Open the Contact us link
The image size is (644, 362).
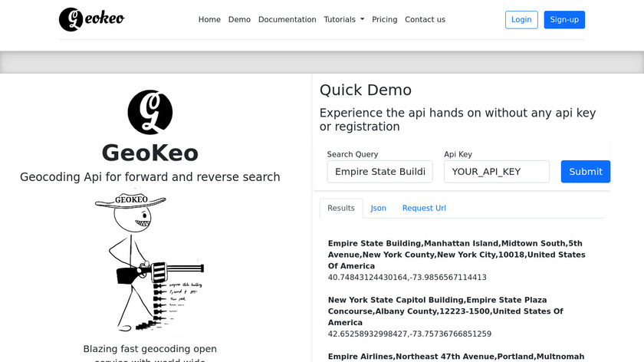[425, 19]
